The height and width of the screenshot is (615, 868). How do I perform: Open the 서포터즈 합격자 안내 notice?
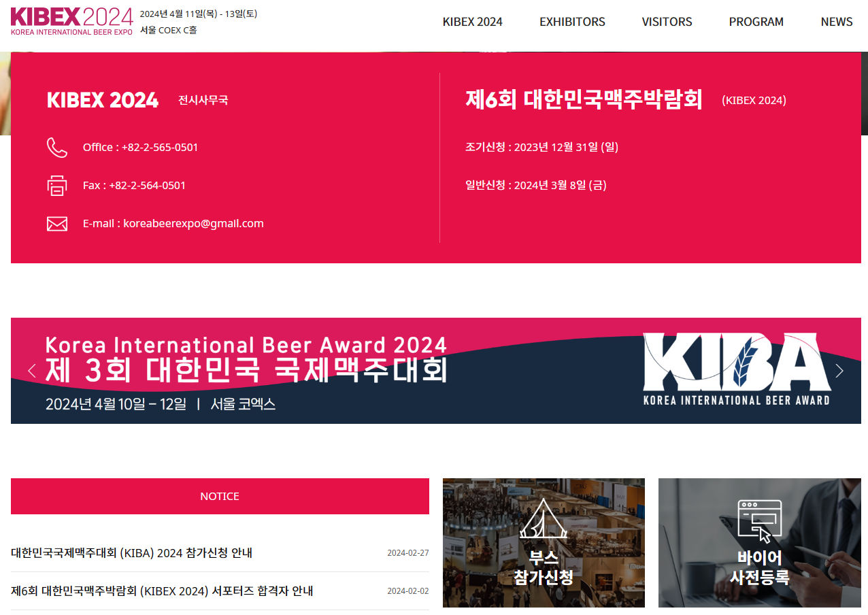pos(162,591)
